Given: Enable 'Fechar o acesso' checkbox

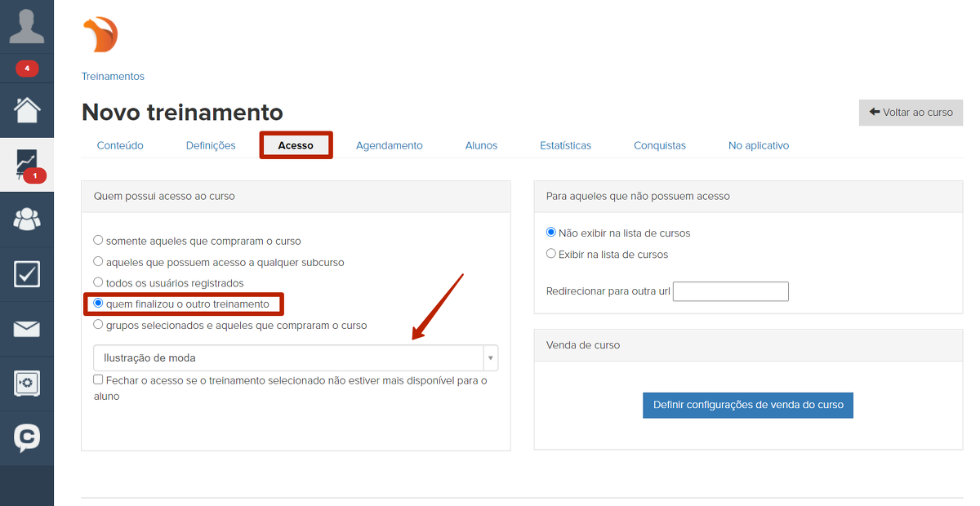Looking at the screenshot, I should click(x=98, y=380).
